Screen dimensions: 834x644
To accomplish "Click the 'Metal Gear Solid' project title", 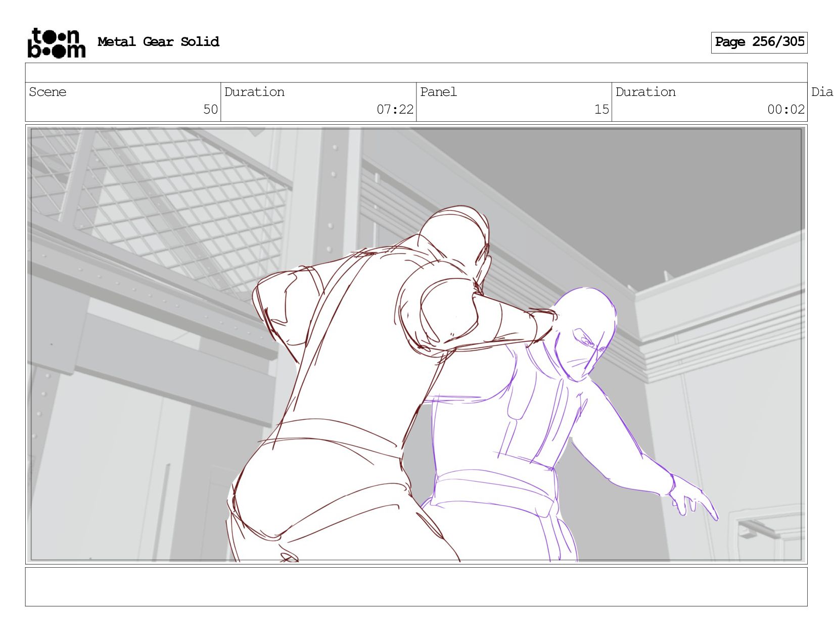I will click(158, 42).
